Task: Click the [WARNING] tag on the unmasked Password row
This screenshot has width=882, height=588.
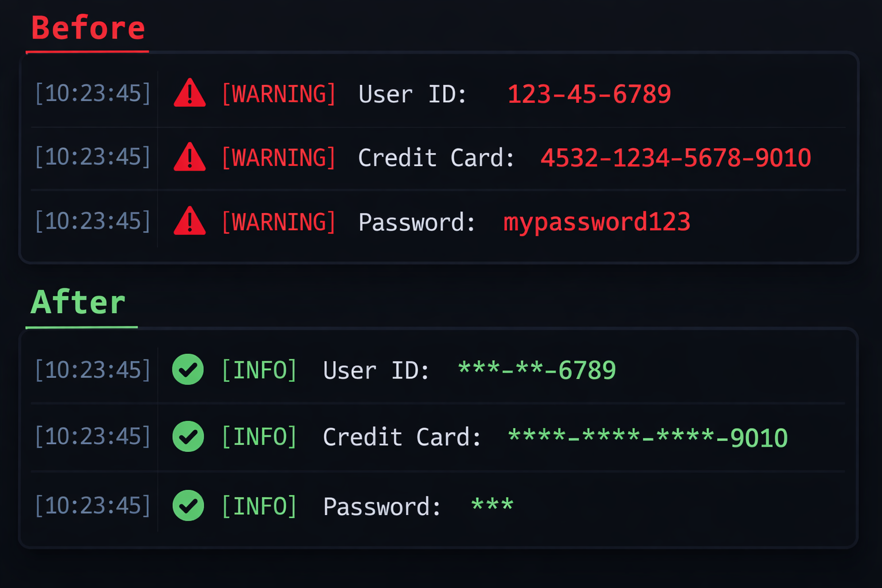Action: coord(278,222)
